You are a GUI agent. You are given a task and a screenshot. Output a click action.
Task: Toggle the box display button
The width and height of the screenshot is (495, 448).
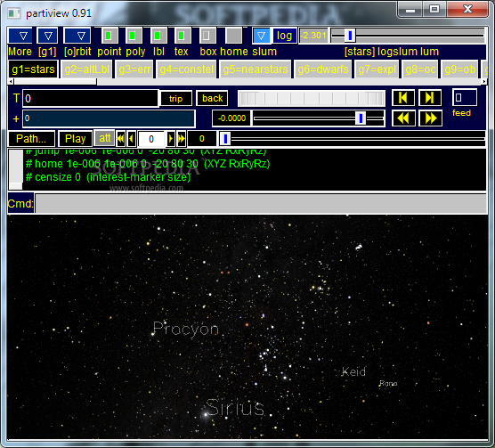click(207, 36)
